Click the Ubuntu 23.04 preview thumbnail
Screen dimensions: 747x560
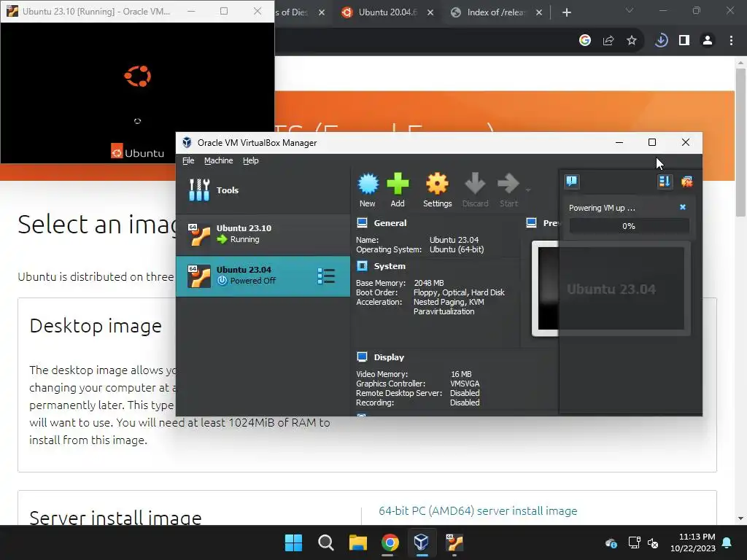(611, 289)
